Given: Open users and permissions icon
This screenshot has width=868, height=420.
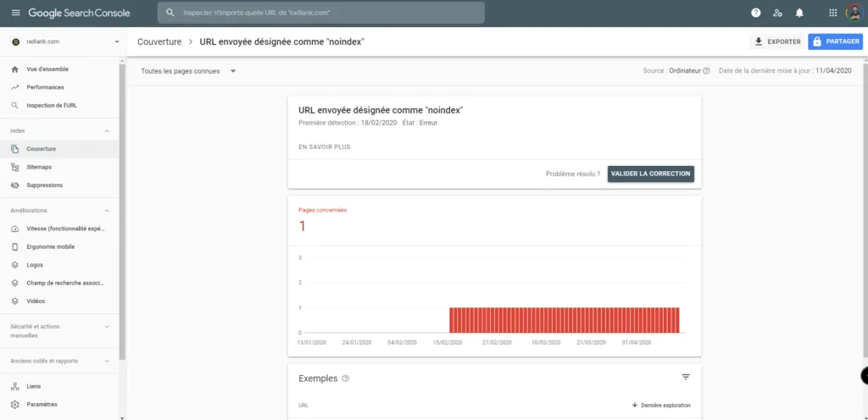Looking at the screenshot, I should (778, 13).
